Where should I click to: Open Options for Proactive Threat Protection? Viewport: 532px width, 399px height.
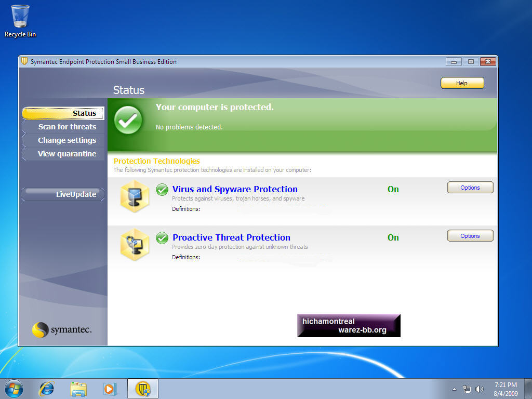tap(470, 236)
